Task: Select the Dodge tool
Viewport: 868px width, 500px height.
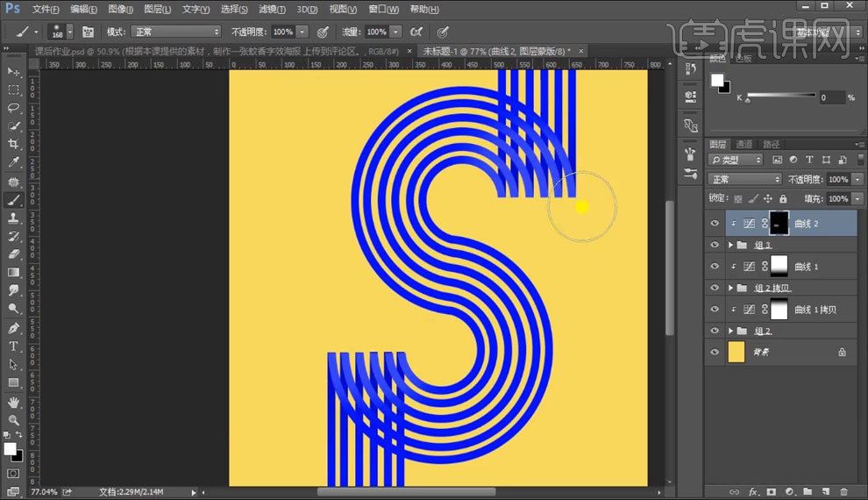Action: click(13, 309)
